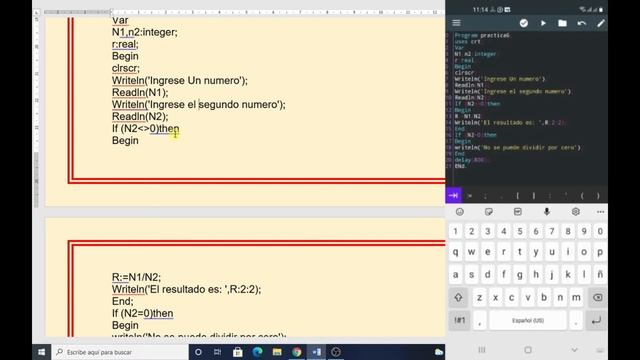Click the 'End;' line in the document
Image resolution: width=640 pixels, height=360 pixels.
pyautogui.click(x=122, y=301)
